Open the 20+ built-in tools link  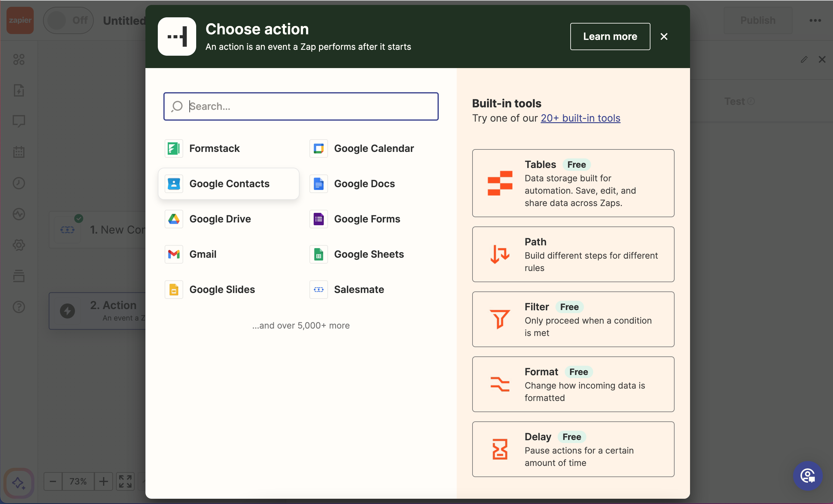tap(581, 118)
